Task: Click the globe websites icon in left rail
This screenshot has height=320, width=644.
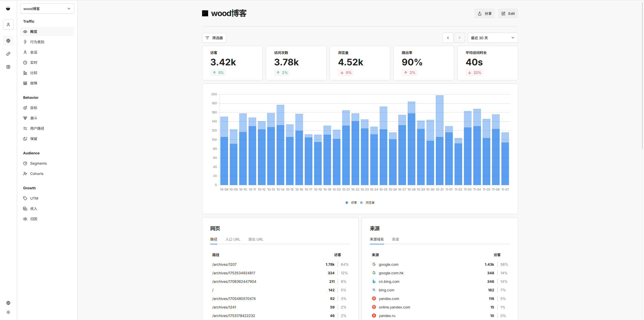Action: [8, 41]
